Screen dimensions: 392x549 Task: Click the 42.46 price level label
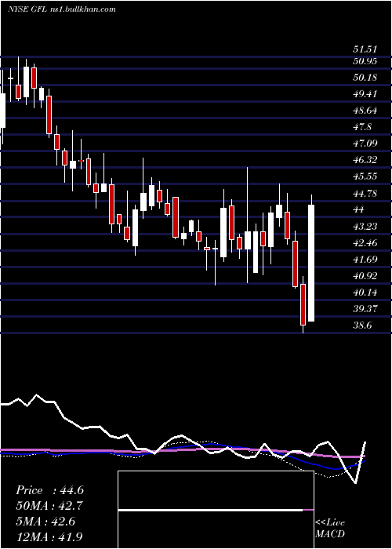tap(365, 243)
